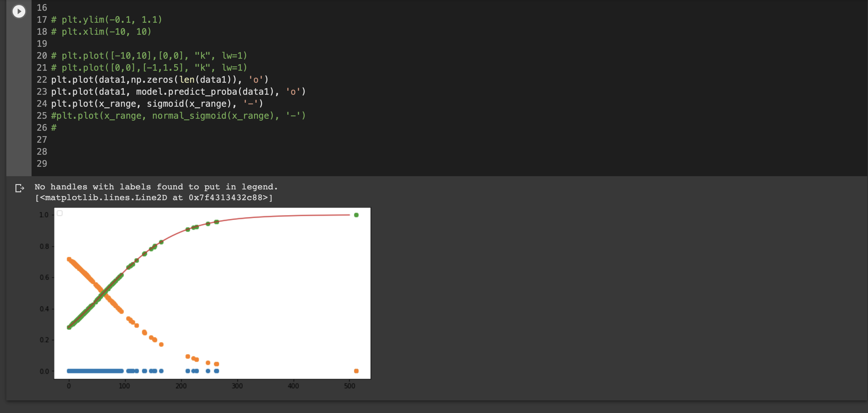Viewport: 868px width, 413px height.
Task: Place cursor on empty line 29
Action: 101,164
